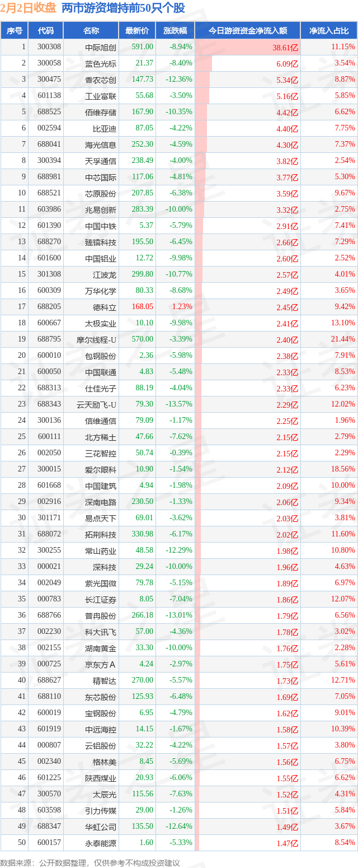
Task: Click the title text 2月2日收盘
Action: pos(27,8)
